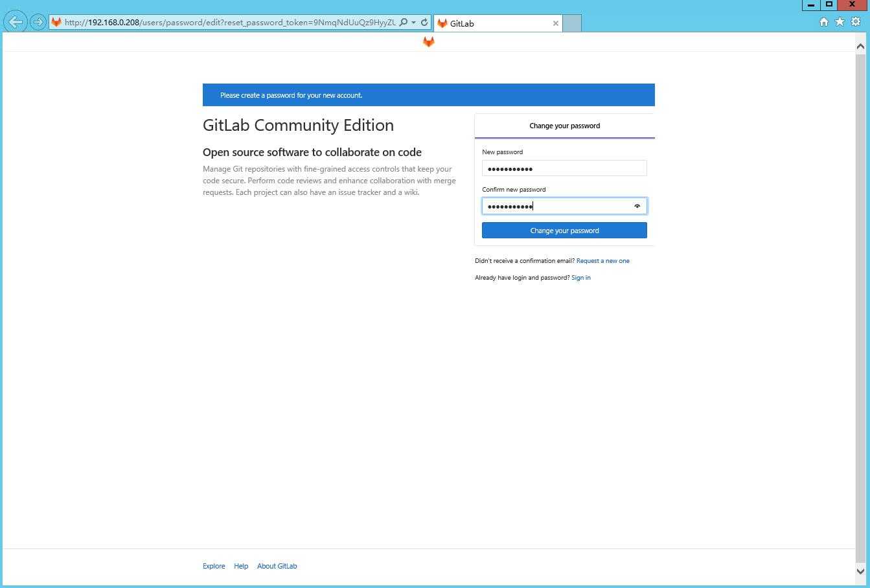
Task: Click the scrollbar up arrow
Action: (x=860, y=46)
